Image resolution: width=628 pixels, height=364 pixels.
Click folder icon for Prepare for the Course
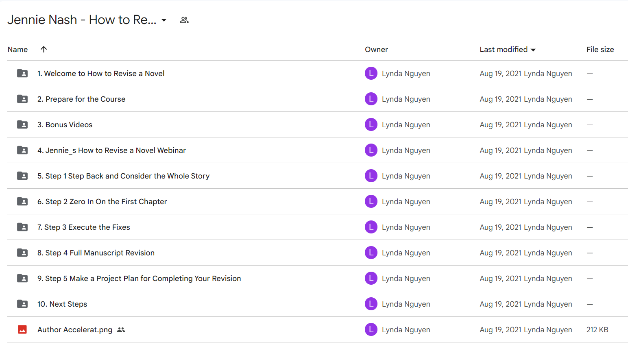pyautogui.click(x=22, y=99)
